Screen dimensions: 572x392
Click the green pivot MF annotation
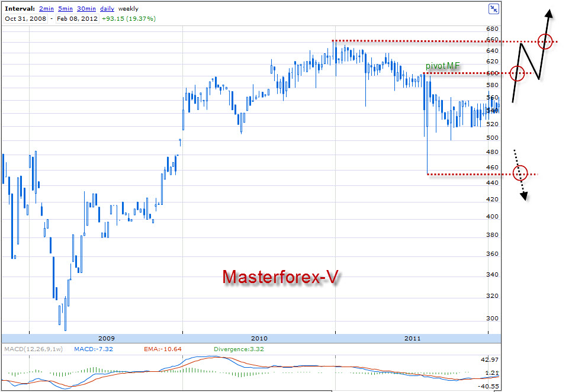pyautogui.click(x=442, y=66)
